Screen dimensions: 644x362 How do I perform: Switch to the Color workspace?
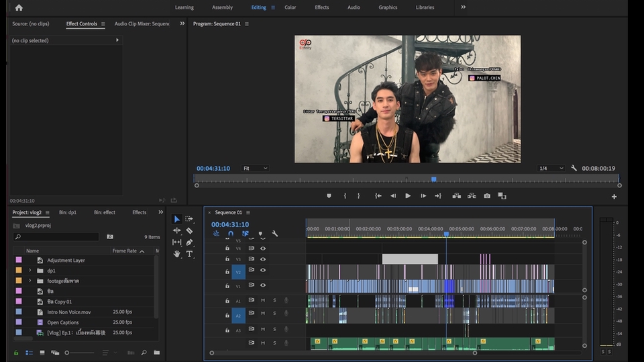[290, 7]
